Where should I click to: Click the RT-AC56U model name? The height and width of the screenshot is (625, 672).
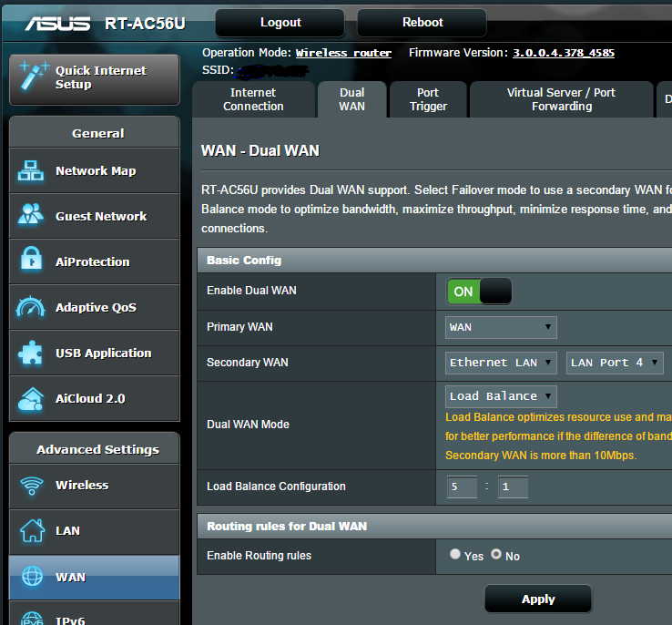145,24
